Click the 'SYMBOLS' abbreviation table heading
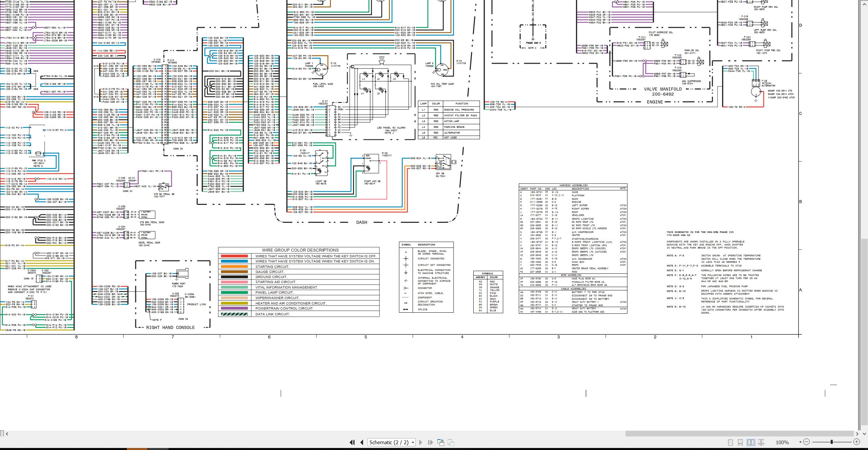868x450 pixels. [487, 273]
